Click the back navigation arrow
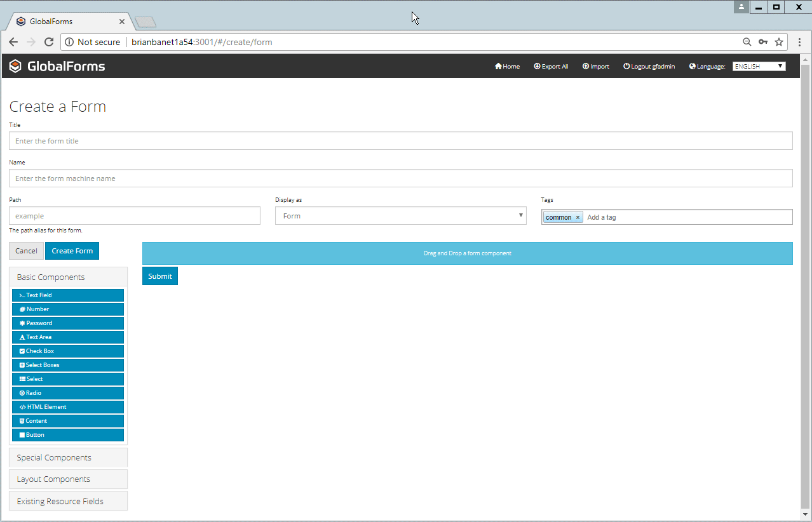This screenshot has width=812, height=522. point(13,42)
